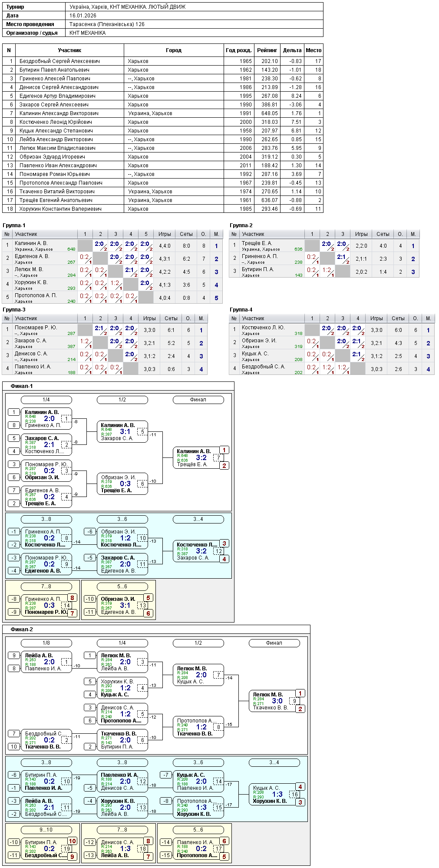Image resolution: width=439 pixels, height=868 pixels.
Task: Click match number box 7 in Финал-1 final
Action: (x=218, y=457)
